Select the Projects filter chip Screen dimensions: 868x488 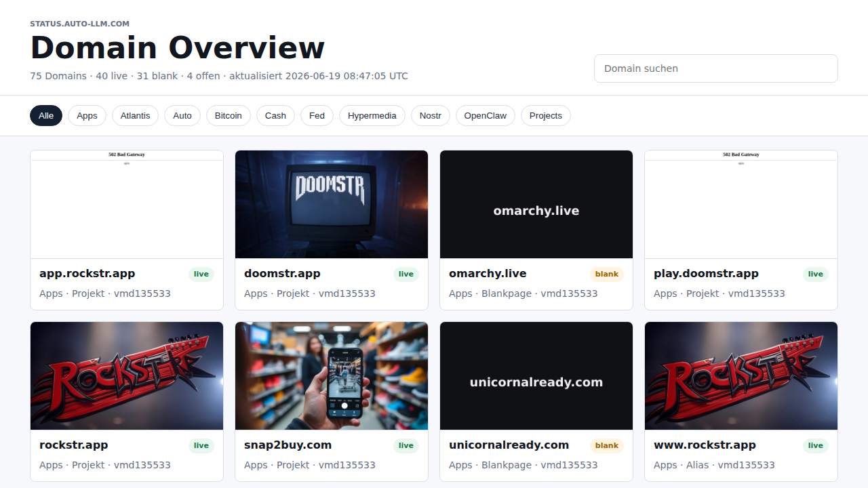click(546, 115)
